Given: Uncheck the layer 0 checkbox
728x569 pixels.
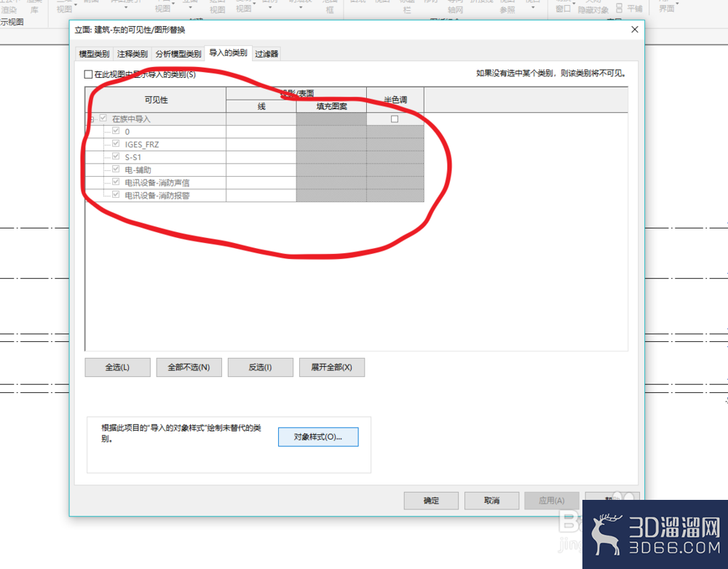Looking at the screenshot, I should pos(116,131).
